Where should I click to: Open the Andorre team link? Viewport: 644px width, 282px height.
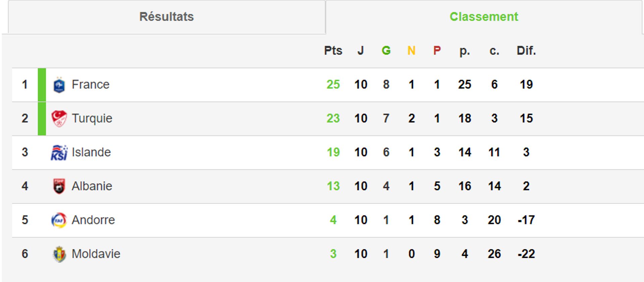tap(93, 220)
